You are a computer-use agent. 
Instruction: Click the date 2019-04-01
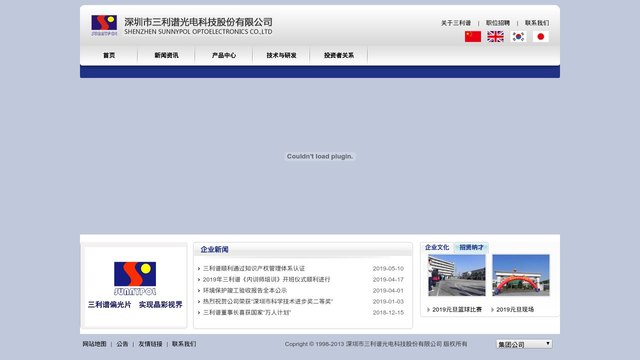[x=388, y=291]
